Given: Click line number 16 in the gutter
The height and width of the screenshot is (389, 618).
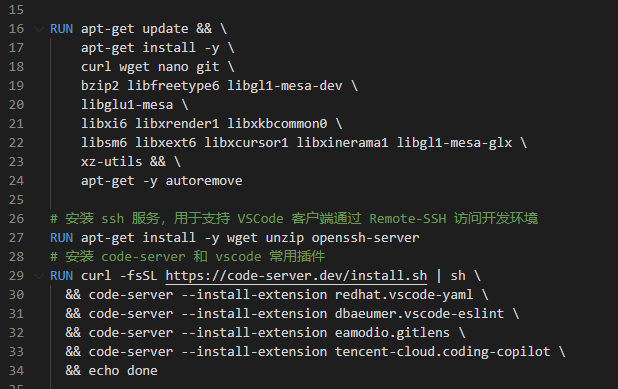Looking at the screenshot, I should pyautogui.click(x=16, y=29).
